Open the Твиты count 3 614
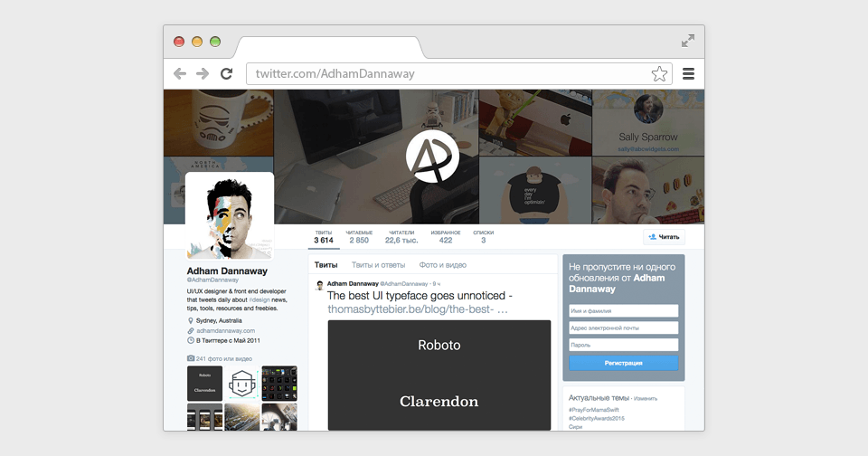This screenshot has width=868, height=456. 324,237
